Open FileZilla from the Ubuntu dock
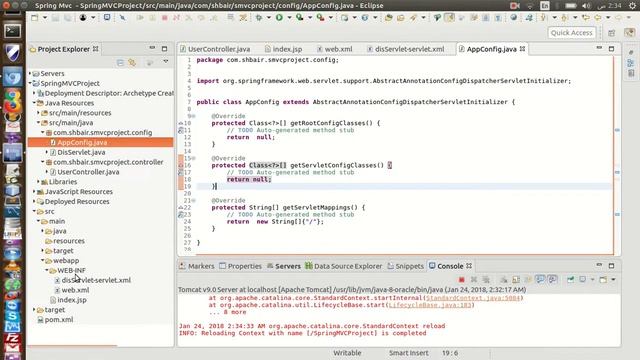Image resolution: width=640 pixels, height=360 pixels. pyautogui.click(x=12, y=338)
